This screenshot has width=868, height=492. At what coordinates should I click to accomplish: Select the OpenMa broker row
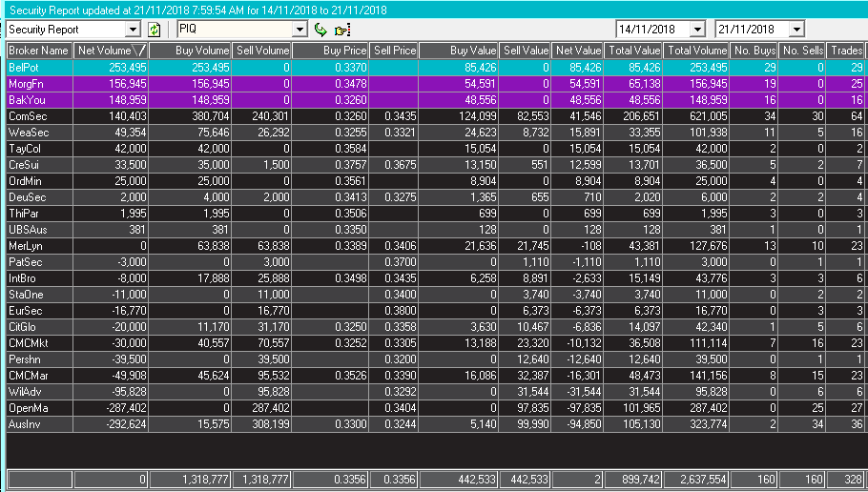pyautogui.click(x=435, y=408)
